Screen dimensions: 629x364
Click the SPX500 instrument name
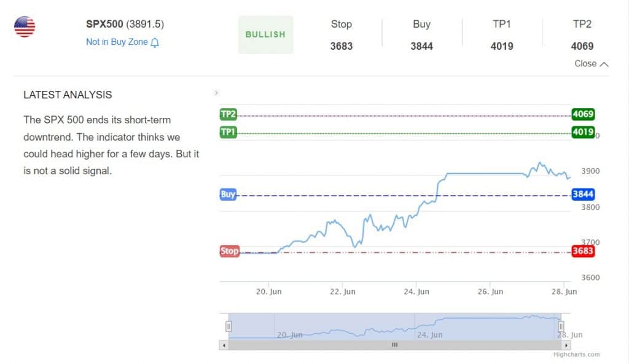104,24
